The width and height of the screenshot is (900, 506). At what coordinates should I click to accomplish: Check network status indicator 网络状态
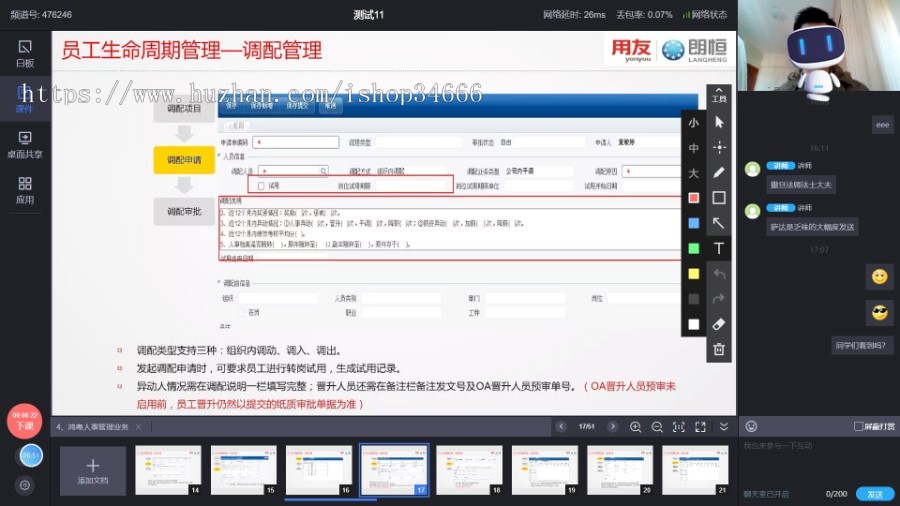pyautogui.click(x=705, y=14)
